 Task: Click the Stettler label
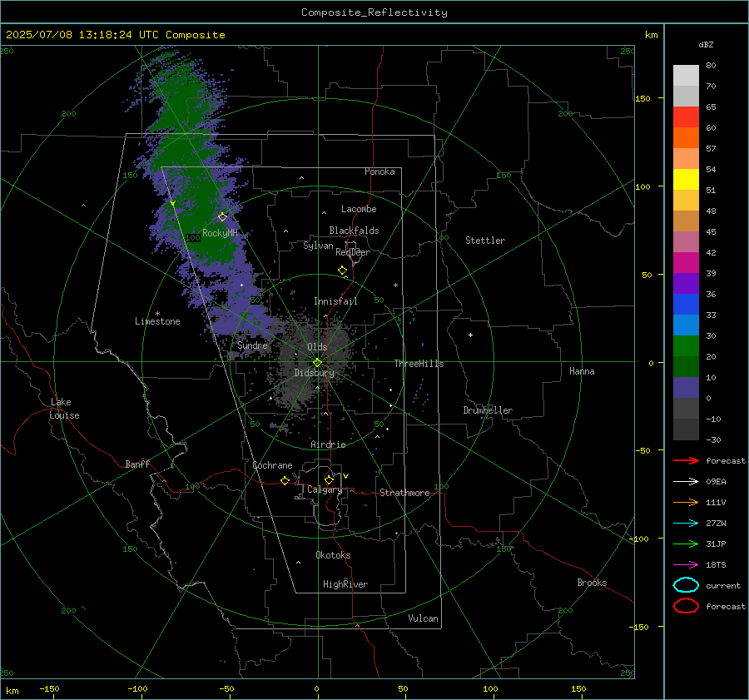(485, 241)
